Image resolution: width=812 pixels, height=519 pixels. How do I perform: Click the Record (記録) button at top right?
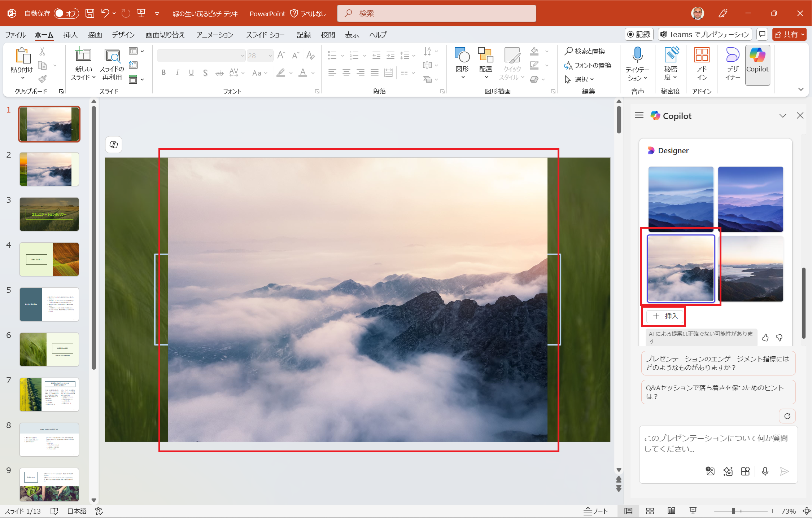[x=639, y=34]
